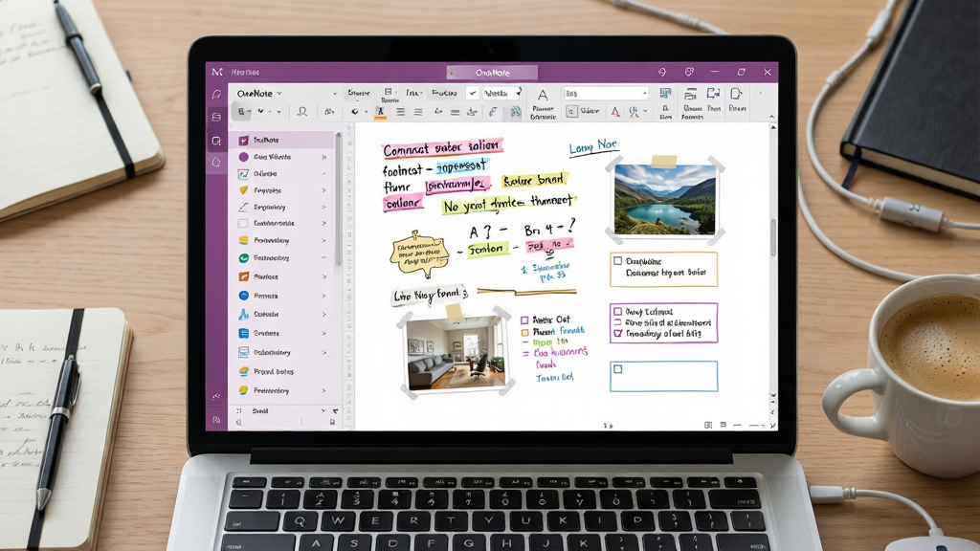Click the font name box in the ribbon

[606, 94]
